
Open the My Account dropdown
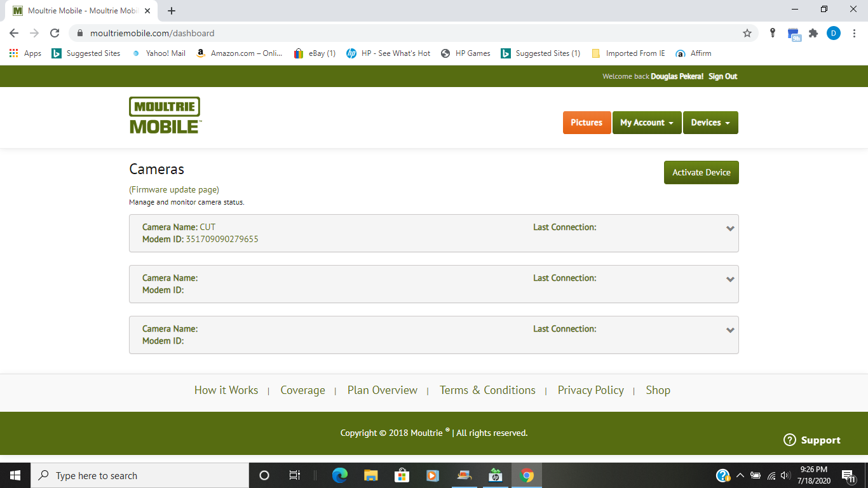(647, 123)
